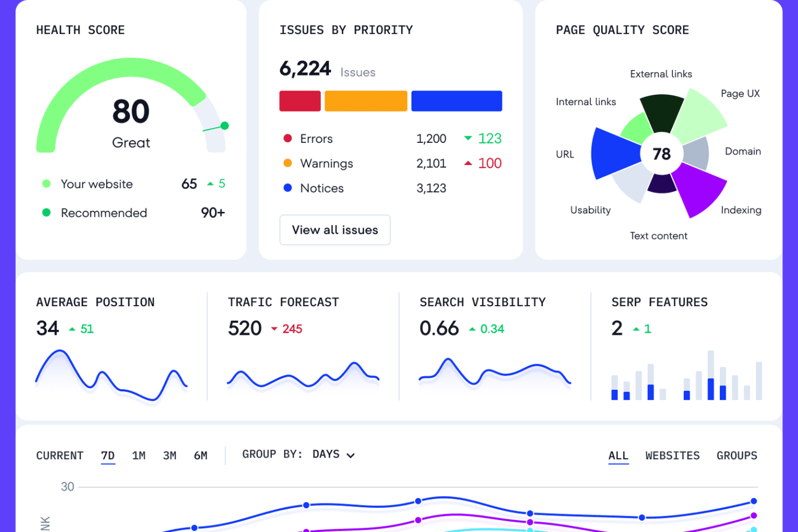Click the orange Warnings dot icon

[288, 163]
